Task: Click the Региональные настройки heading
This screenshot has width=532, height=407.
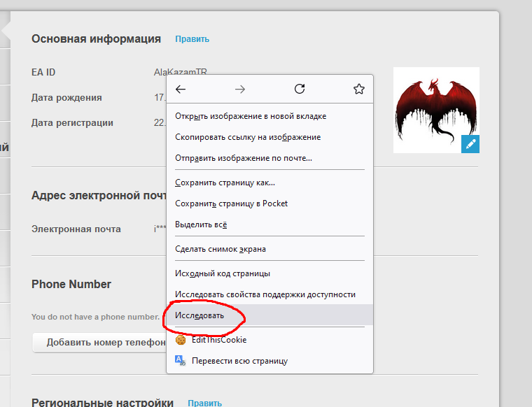Action: 102,403
